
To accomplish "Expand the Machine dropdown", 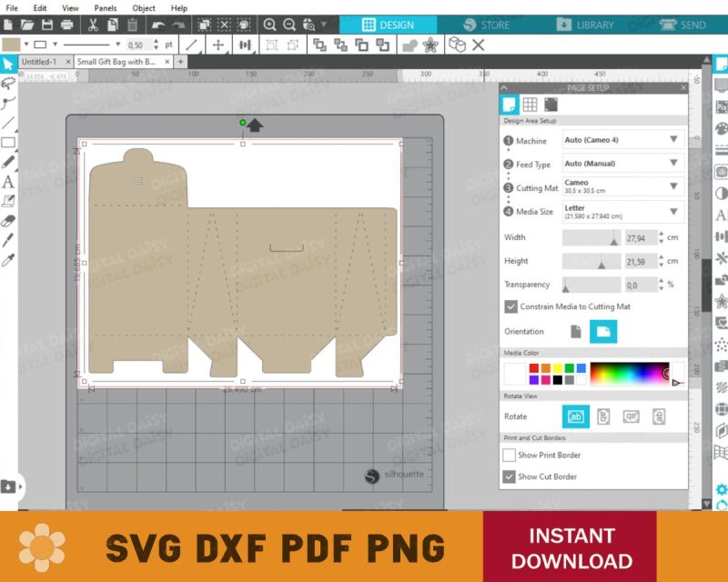I will [673, 140].
